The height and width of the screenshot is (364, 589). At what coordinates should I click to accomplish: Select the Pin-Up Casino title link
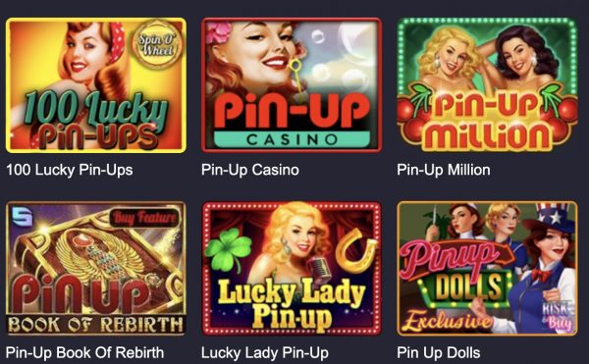pyautogui.click(x=250, y=170)
